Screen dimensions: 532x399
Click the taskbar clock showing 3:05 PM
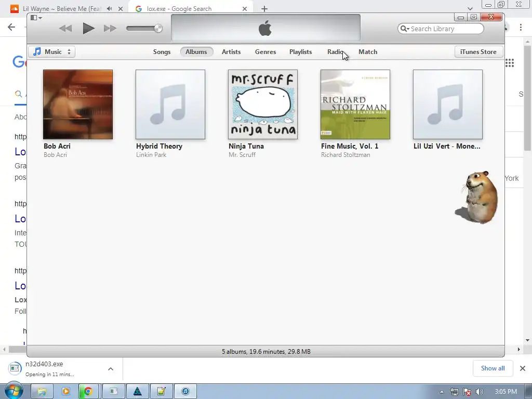[x=506, y=392]
